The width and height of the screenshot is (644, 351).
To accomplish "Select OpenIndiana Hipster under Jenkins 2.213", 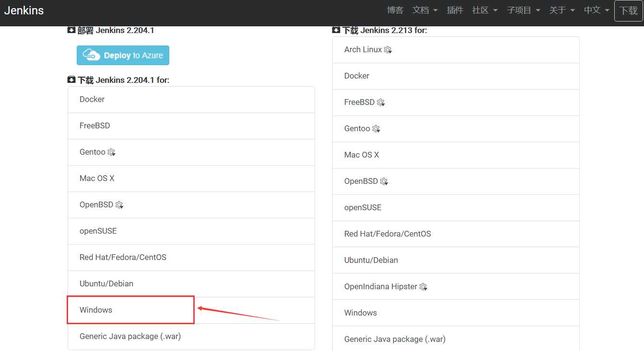I will tap(456, 287).
